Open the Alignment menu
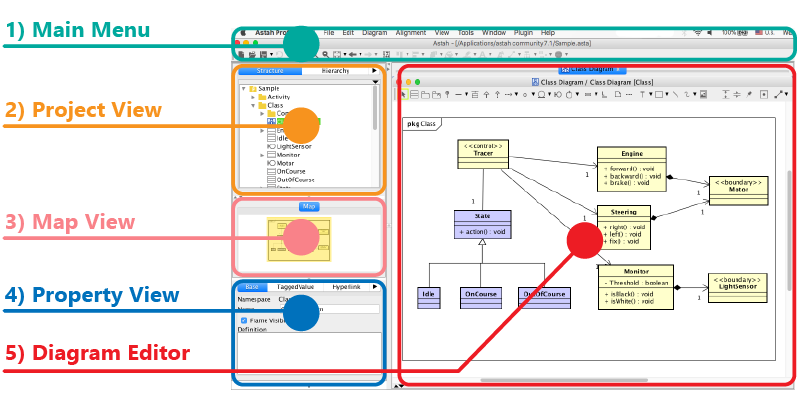The height and width of the screenshot is (404, 800). coord(411,33)
